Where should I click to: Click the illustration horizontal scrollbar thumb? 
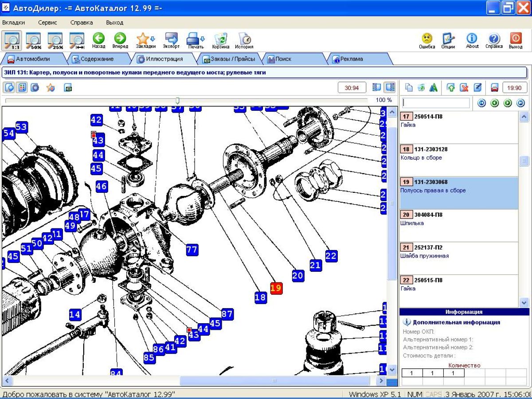click(x=274, y=381)
